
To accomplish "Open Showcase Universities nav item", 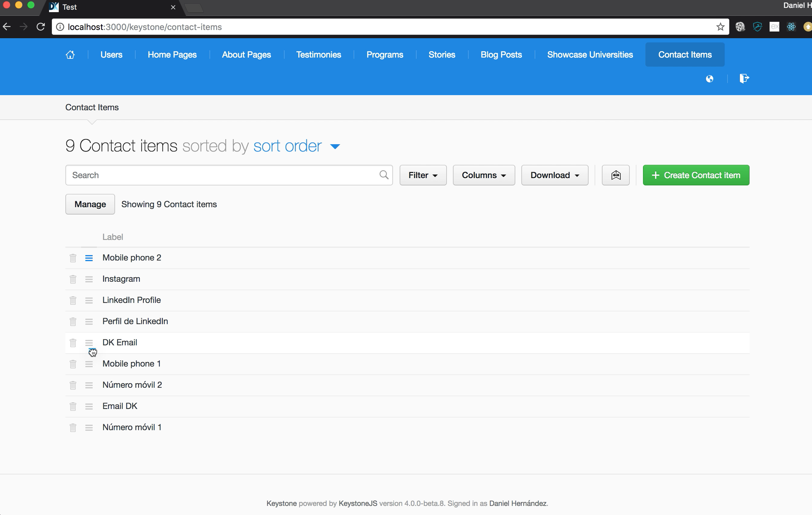I will [x=590, y=55].
